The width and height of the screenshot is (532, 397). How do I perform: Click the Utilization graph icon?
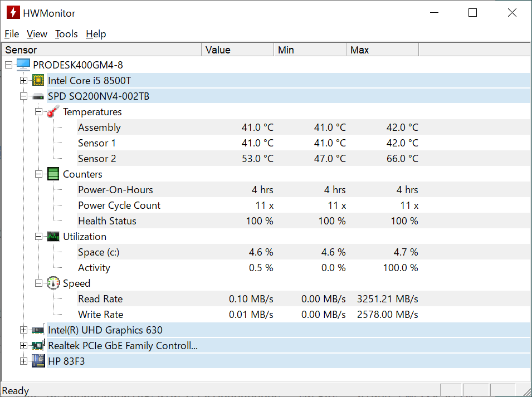click(53, 237)
